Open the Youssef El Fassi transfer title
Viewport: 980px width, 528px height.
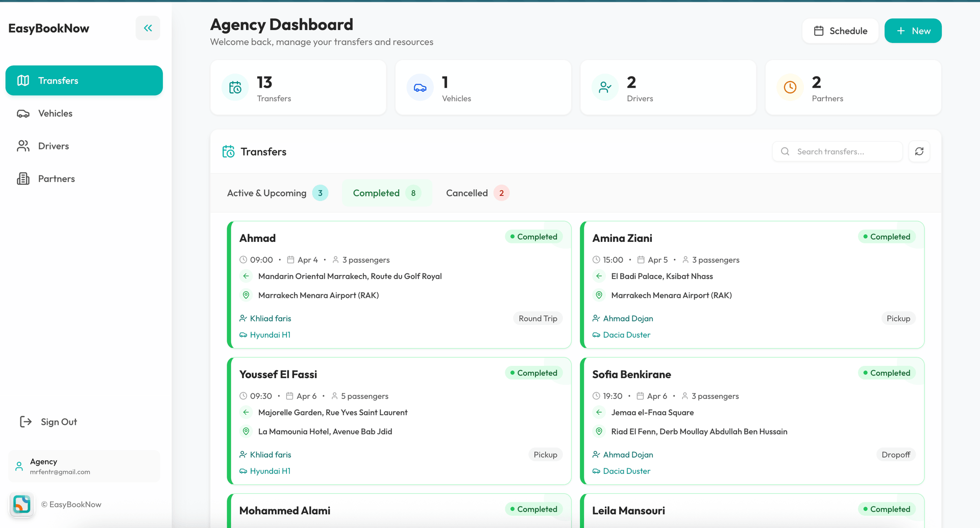click(x=278, y=374)
